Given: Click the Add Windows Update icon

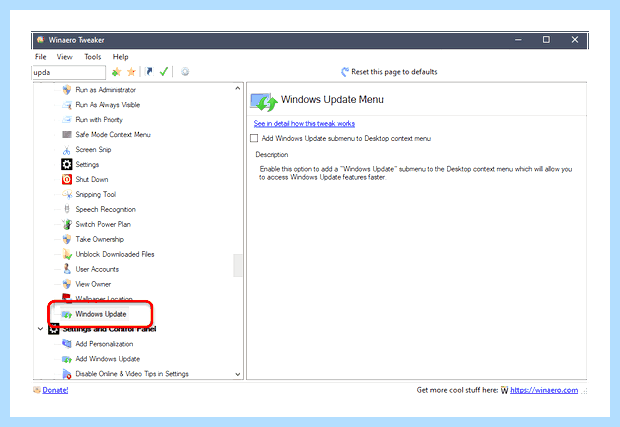Looking at the screenshot, I should [x=67, y=359].
